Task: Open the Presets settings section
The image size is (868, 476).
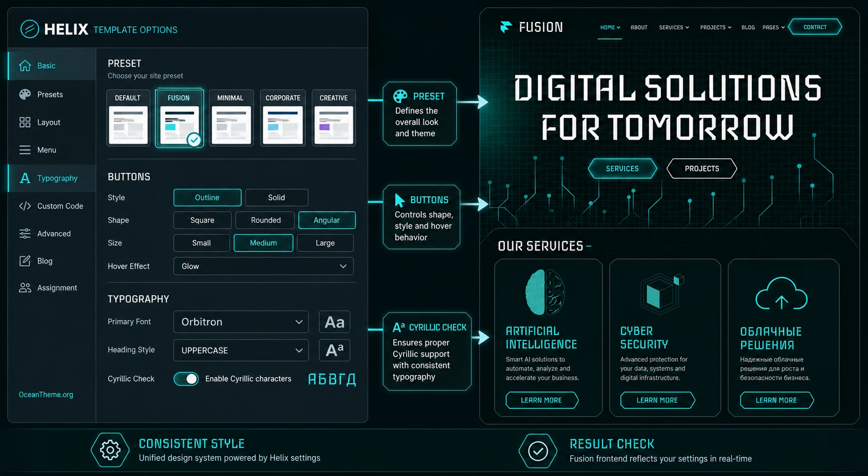Action: (x=52, y=94)
